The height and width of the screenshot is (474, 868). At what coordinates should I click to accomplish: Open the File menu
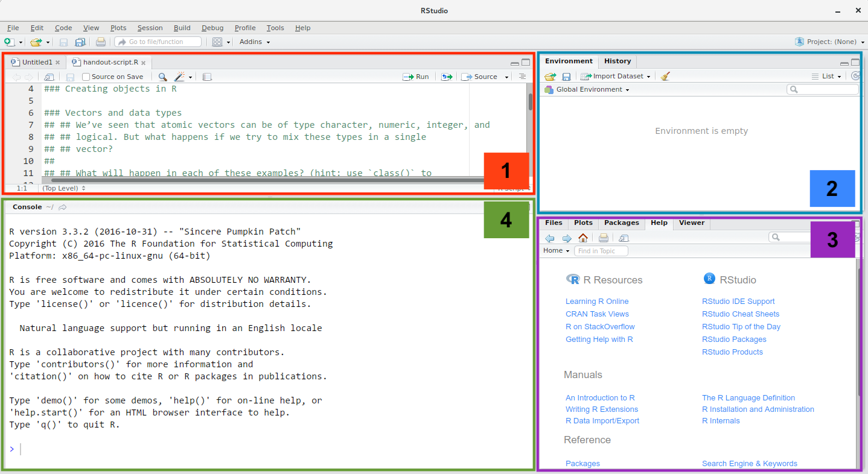click(13, 28)
